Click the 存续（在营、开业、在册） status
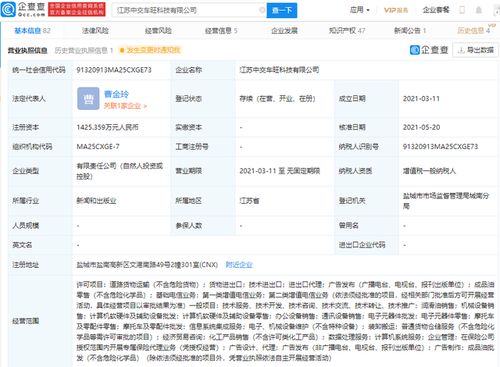This screenshot has width=500, height=367. [x=277, y=99]
